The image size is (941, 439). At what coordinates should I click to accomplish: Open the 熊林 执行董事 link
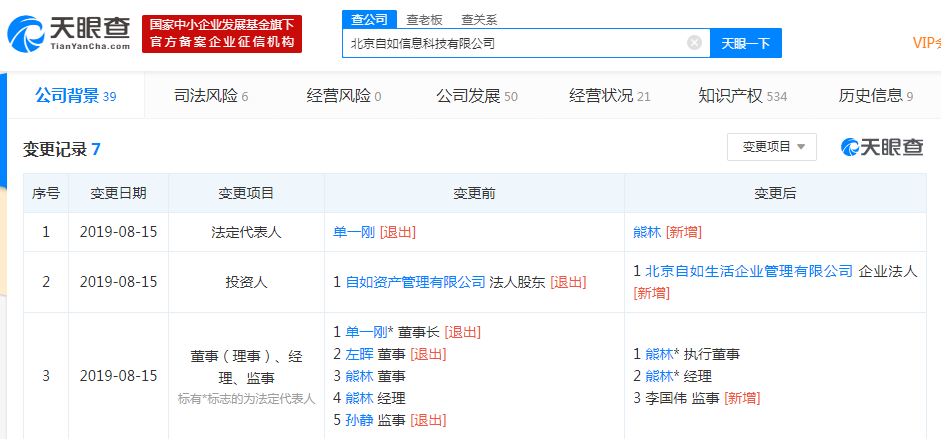pyautogui.click(x=659, y=354)
